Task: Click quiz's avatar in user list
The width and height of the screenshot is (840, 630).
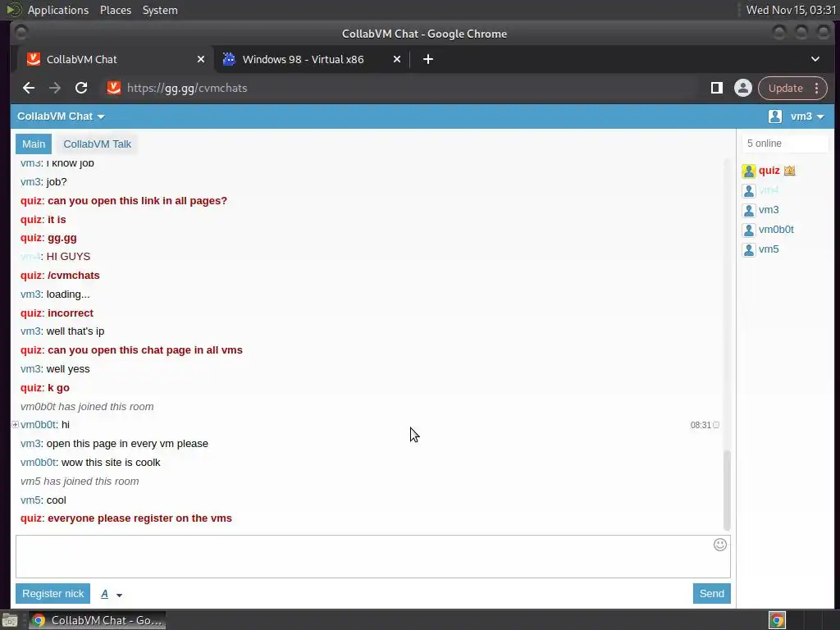Action: (x=748, y=171)
